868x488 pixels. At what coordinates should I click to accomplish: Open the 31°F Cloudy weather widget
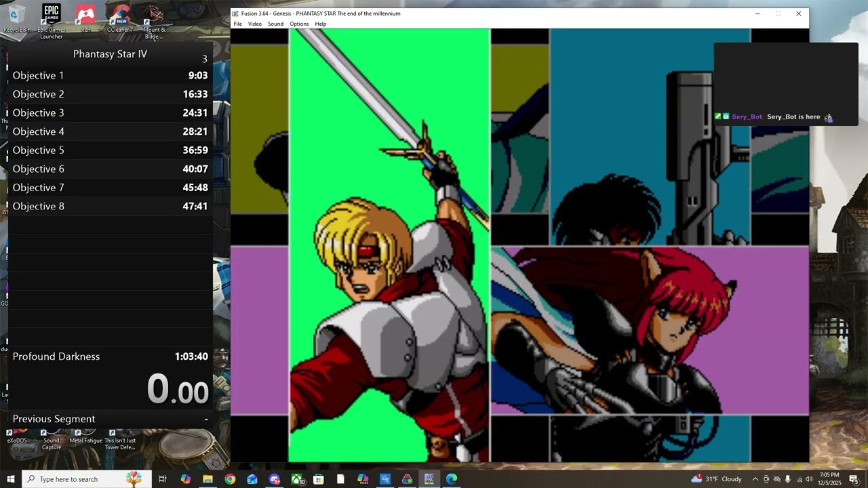pyautogui.click(x=716, y=479)
